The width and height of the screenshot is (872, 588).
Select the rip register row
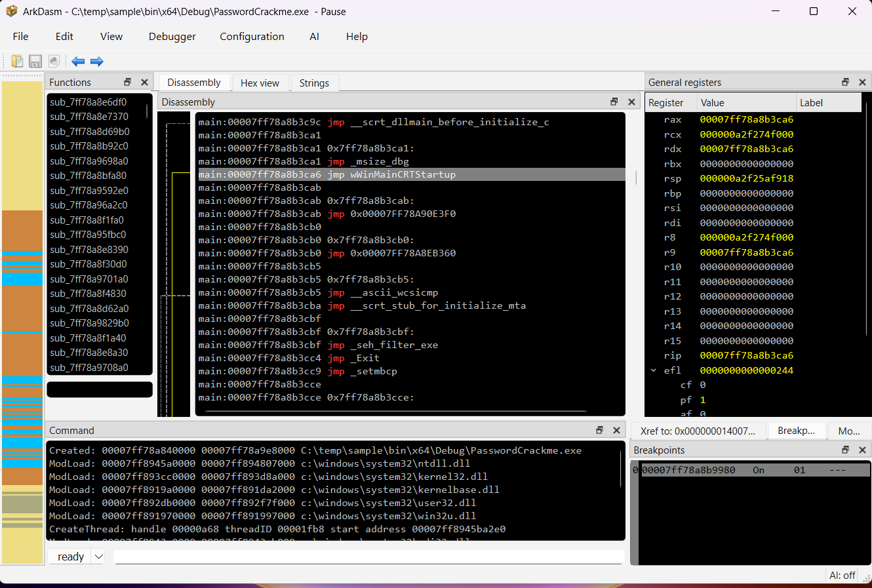753,355
